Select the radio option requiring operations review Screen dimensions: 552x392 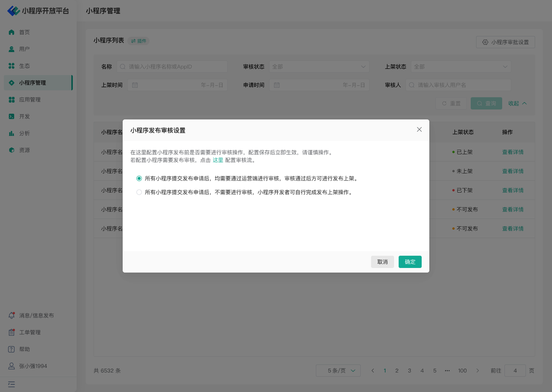[139, 178]
